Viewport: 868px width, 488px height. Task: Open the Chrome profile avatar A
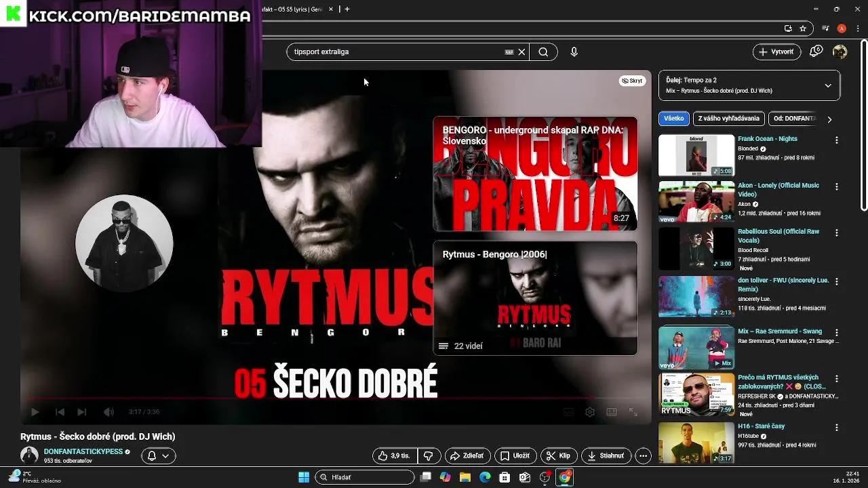pos(842,28)
